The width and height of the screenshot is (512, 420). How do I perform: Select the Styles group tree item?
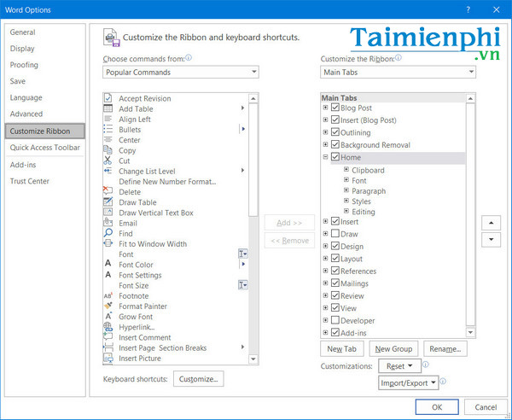pos(361,201)
